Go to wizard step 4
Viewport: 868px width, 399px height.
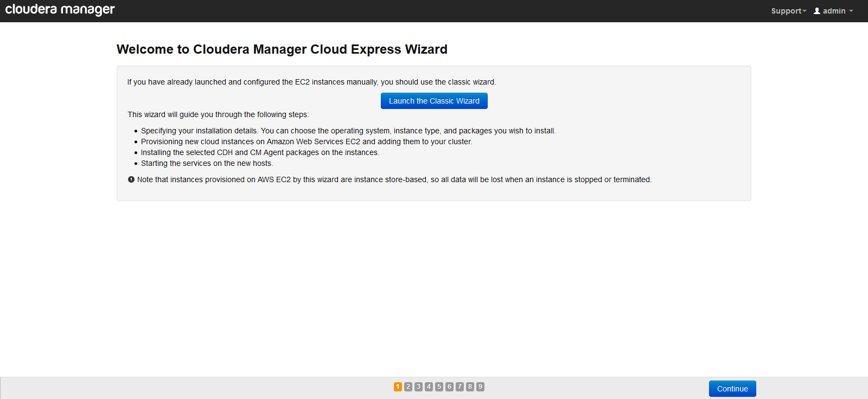429,387
